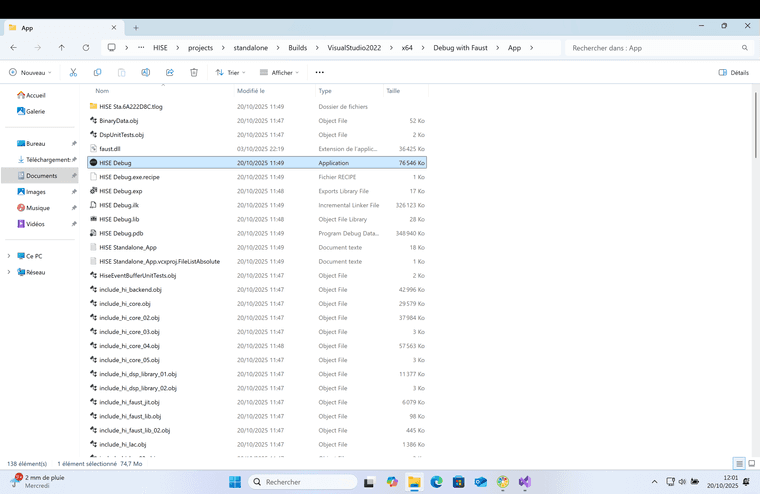Switch to details list view in status bar
Image resolution: width=760 pixels, height=494 pixels.
(739, 464)
